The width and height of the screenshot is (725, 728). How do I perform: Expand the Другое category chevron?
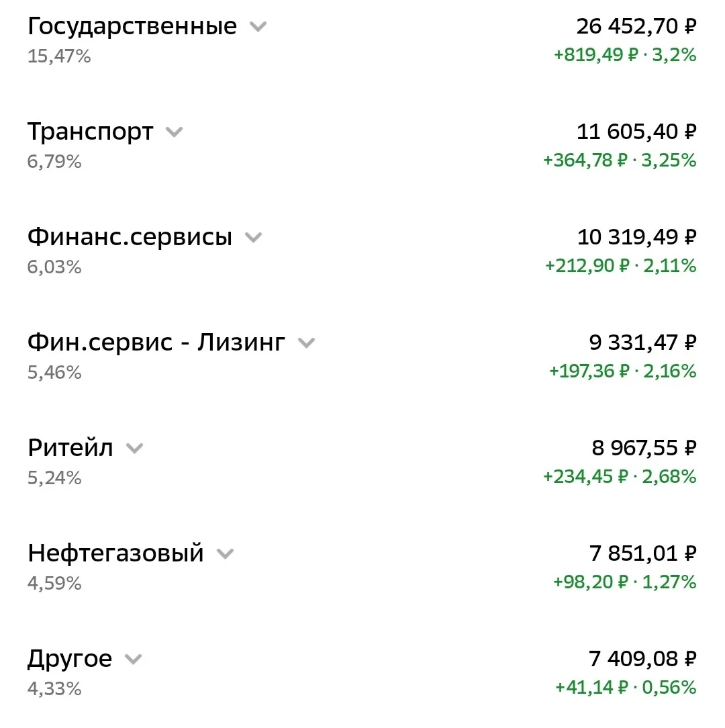tap(133, 659)
